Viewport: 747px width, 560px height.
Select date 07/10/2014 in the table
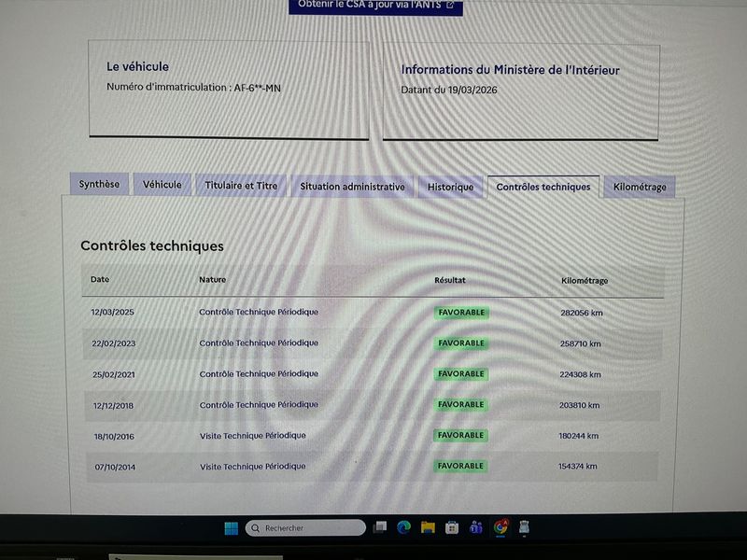click(x=115, y=468)
